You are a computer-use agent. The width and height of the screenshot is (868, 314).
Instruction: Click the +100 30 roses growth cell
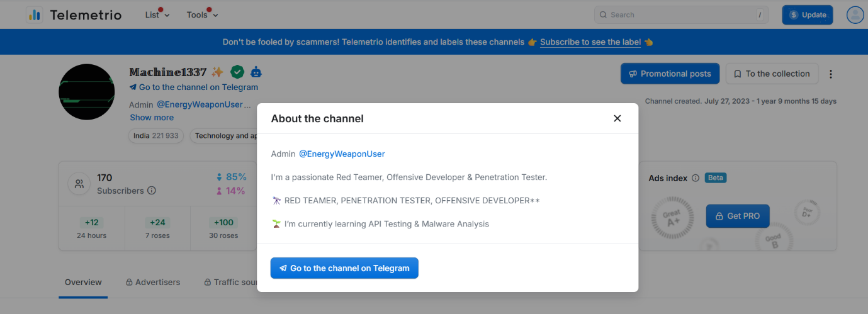(x=223, y=228)
